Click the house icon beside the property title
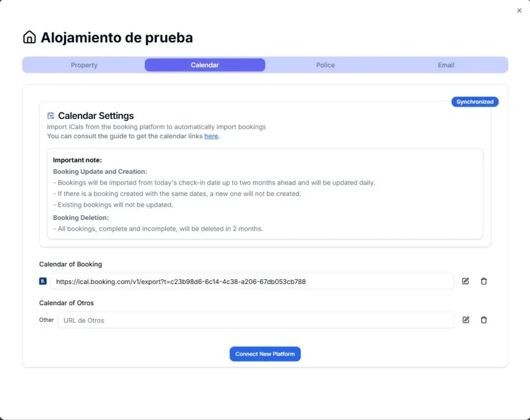 click(x=30, y=37)
